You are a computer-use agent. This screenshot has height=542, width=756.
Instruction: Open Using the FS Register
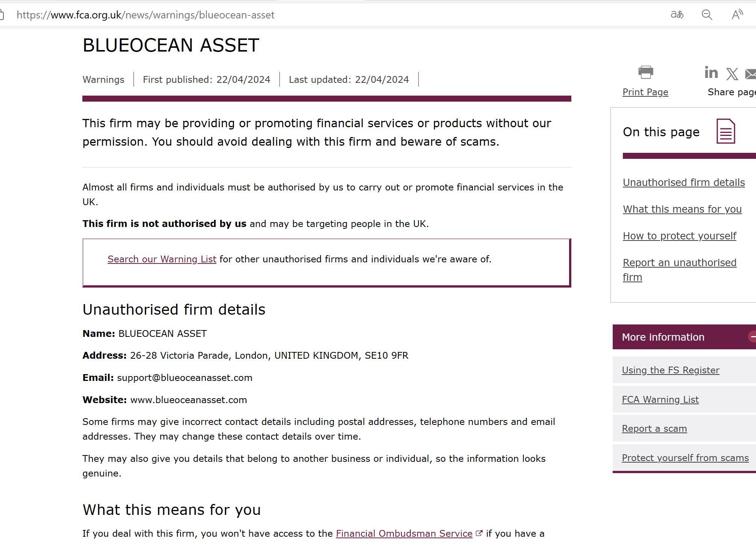670,370
